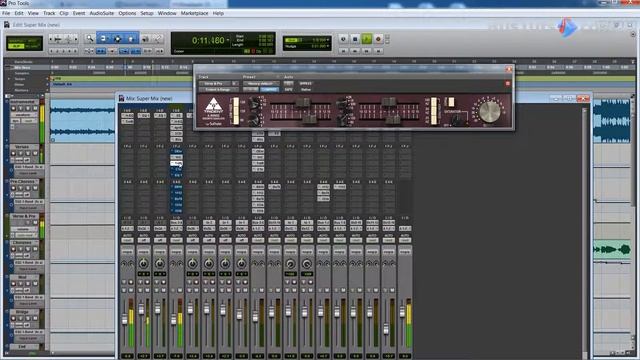This screenshot has height=360, width=640.
Task: Mute the Instrumental track in Edit window
Action: tap(35, 109)
